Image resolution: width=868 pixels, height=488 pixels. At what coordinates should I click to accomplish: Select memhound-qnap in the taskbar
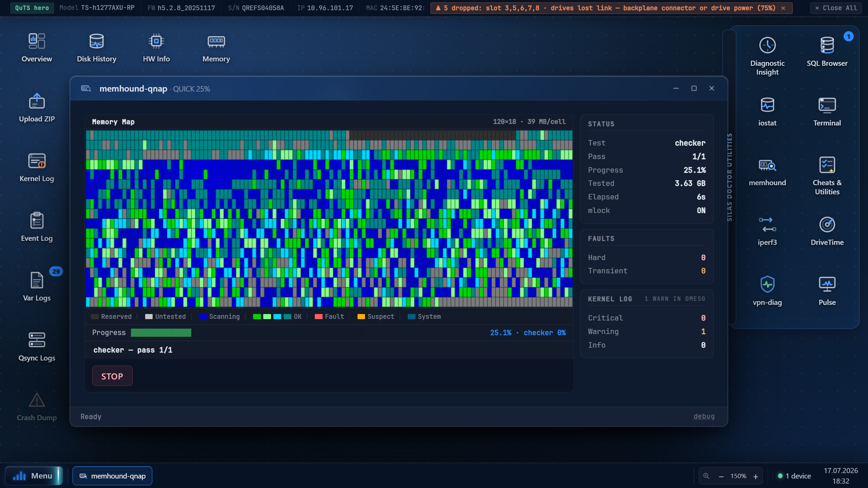pos(112,476)
